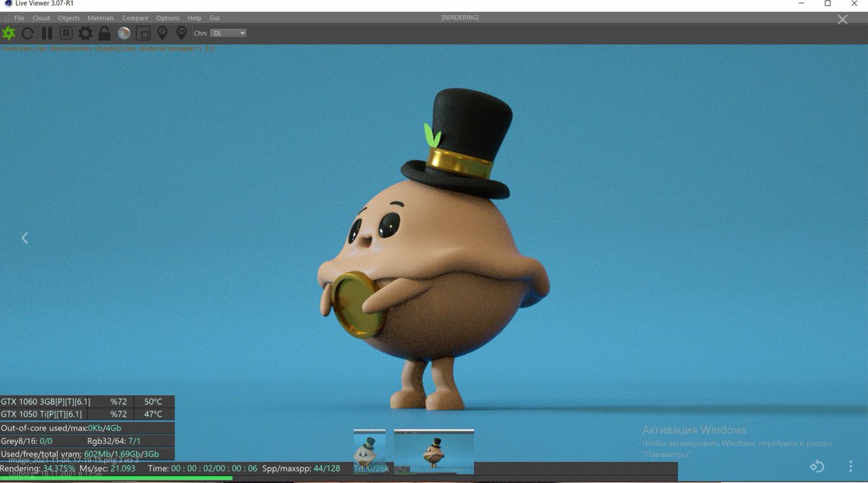Pause rendering with the pause icon
The image size is (868, 483).
[47, 33]
